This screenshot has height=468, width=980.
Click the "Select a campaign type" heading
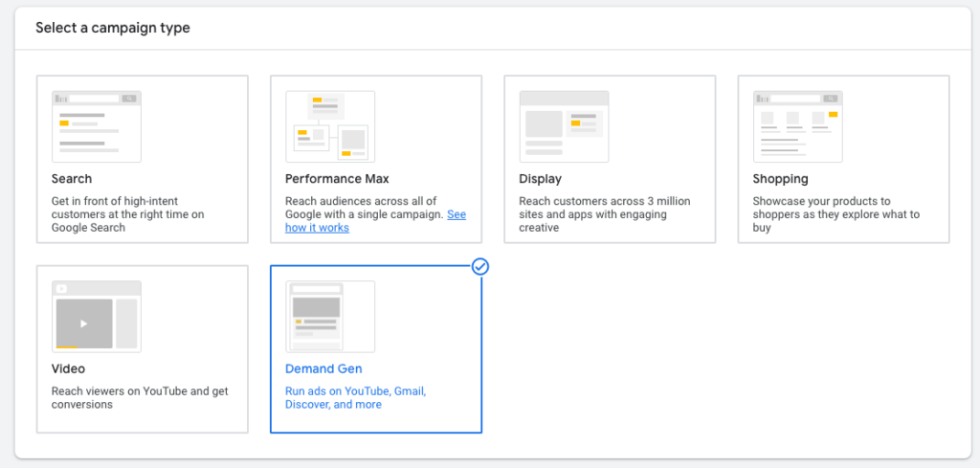[x=113, y=28]
